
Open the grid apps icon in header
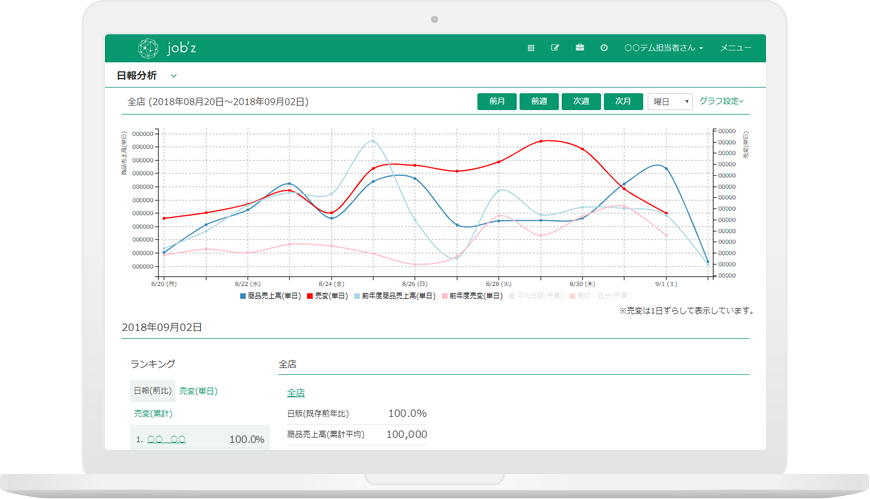[x=531, y=48]
